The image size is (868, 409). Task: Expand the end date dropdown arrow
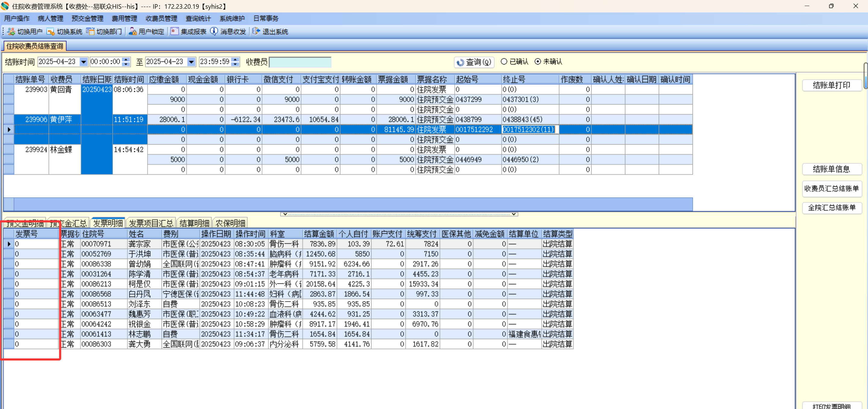(191, 62)
